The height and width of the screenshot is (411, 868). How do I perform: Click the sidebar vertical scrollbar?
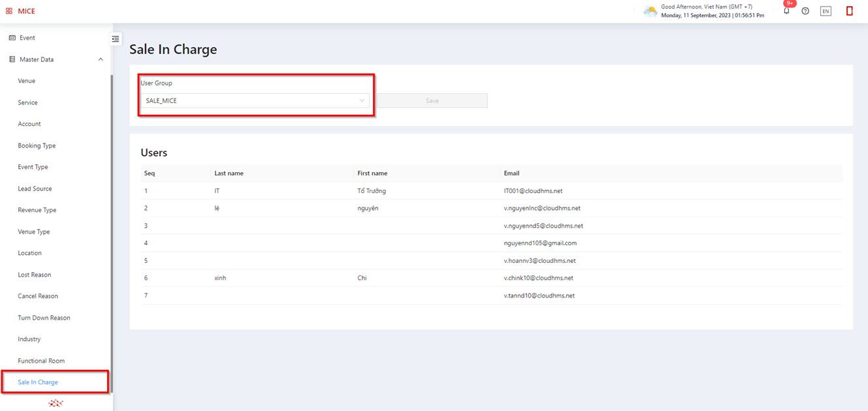coord(112,228)
